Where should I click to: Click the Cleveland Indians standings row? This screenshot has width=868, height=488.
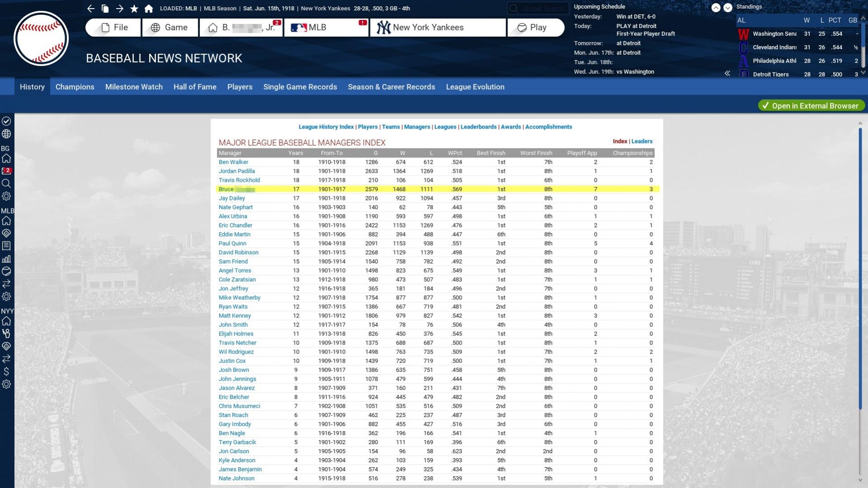(798, 47)
